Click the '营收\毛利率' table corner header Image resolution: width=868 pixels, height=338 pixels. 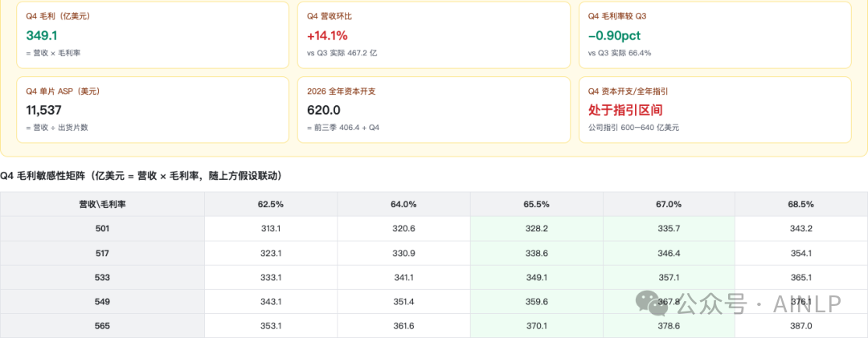tap(102, 204)
